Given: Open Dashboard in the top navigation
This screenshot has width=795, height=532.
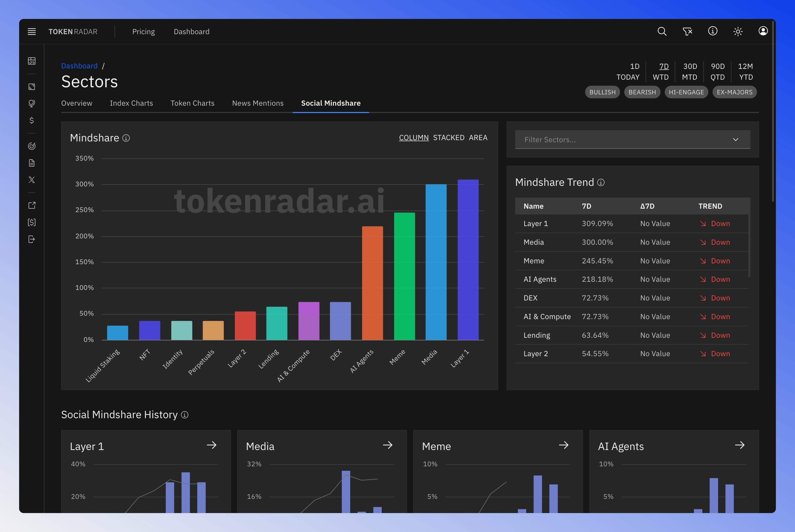Looking at the screenshot, I should pyautogui.click(x=192, y=32).
